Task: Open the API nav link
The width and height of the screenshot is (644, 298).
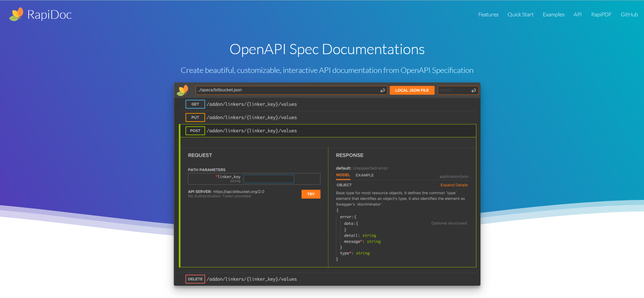Action: coord(578,15)
